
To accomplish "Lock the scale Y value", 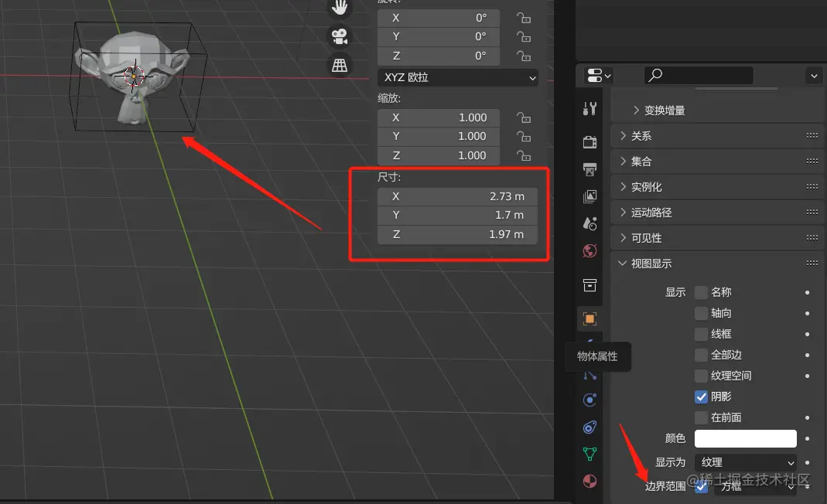I will [x=524, y=137].
